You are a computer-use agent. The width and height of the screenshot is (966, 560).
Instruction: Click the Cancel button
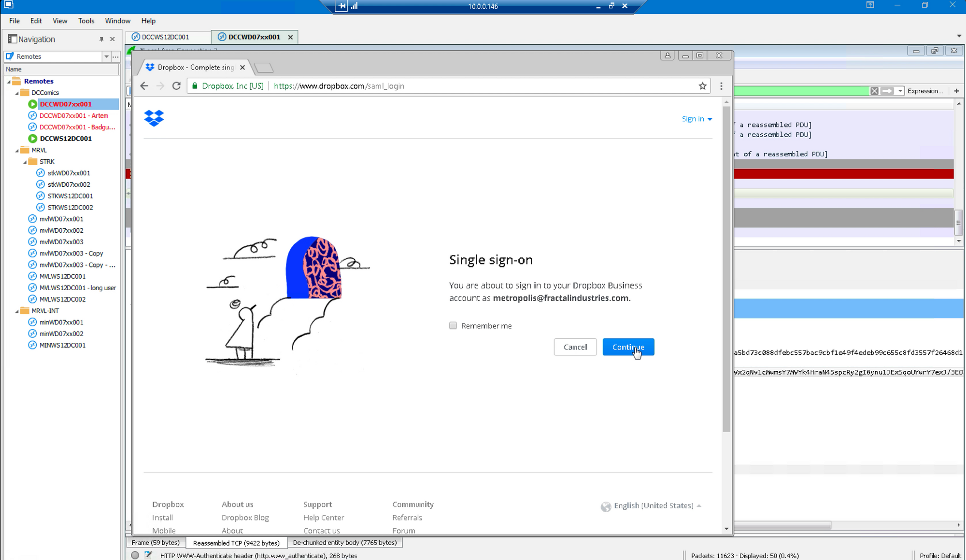coord(575,347)
